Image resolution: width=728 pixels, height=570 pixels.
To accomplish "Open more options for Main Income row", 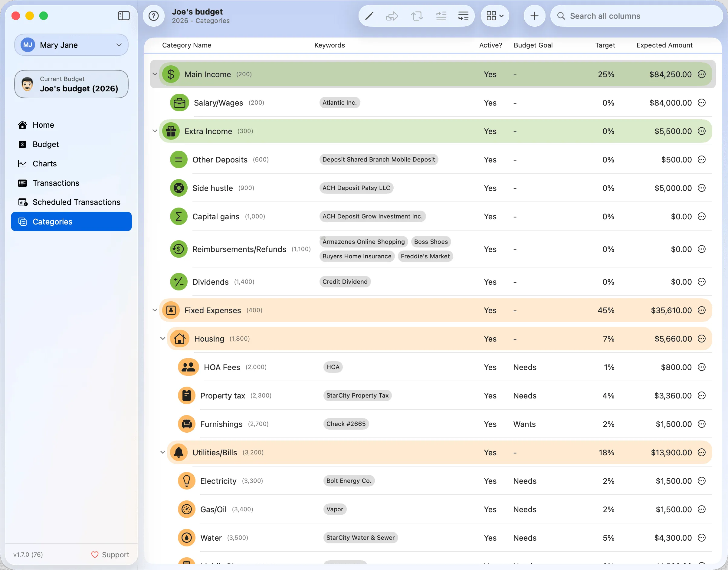I will [x=702, y=74].
